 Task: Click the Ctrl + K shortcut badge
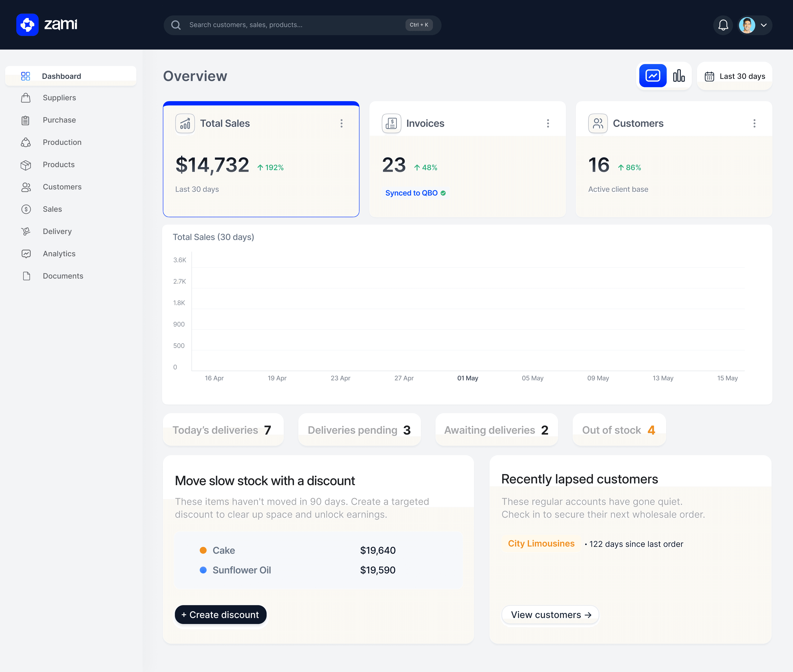point(419,25)
